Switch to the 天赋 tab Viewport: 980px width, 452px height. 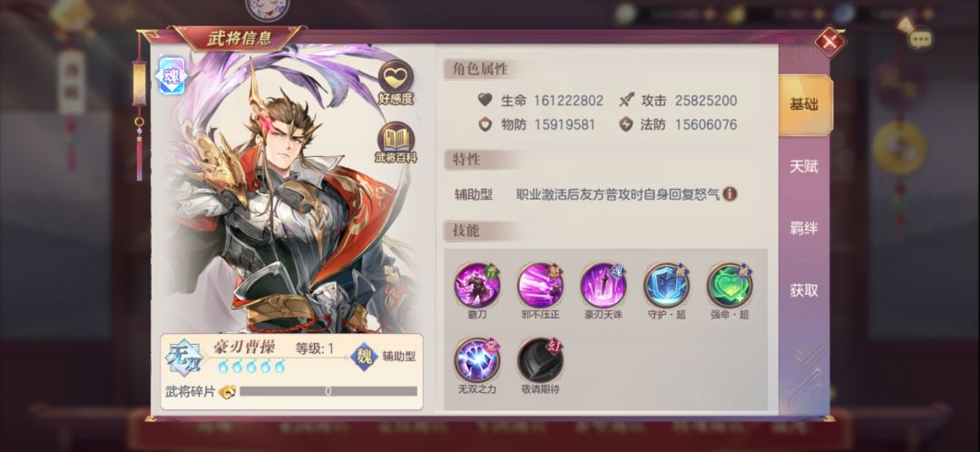tap(804, 167)
